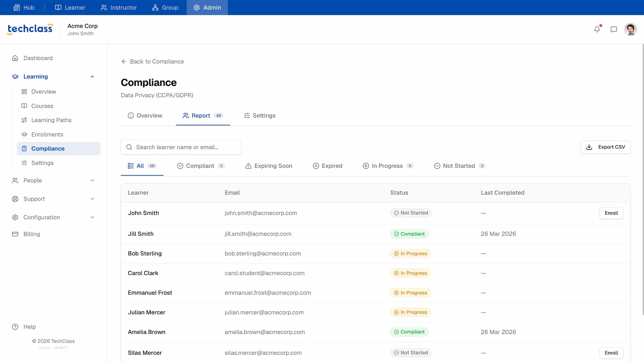This screenshot has height=362, width=644.
Task: Click the TechClass logo
Action: point(30,28)
